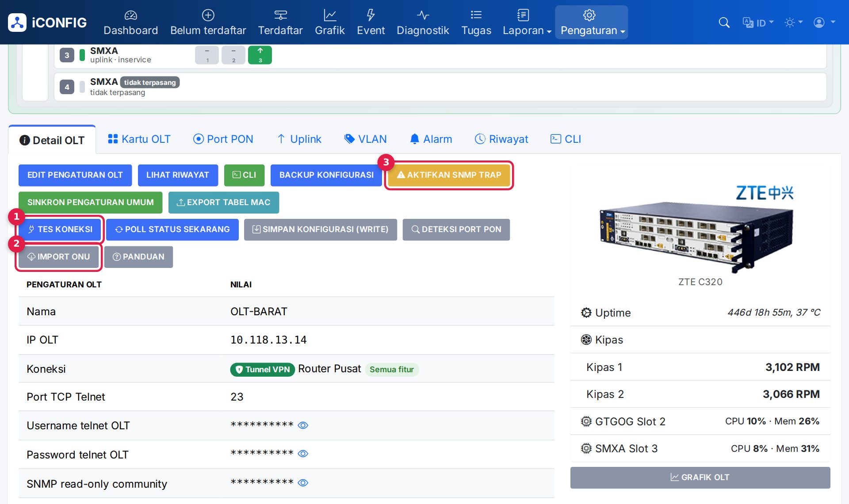Show the SNMP read-only community value
This screenshot has width=849, height=504.
pos(303,483)
